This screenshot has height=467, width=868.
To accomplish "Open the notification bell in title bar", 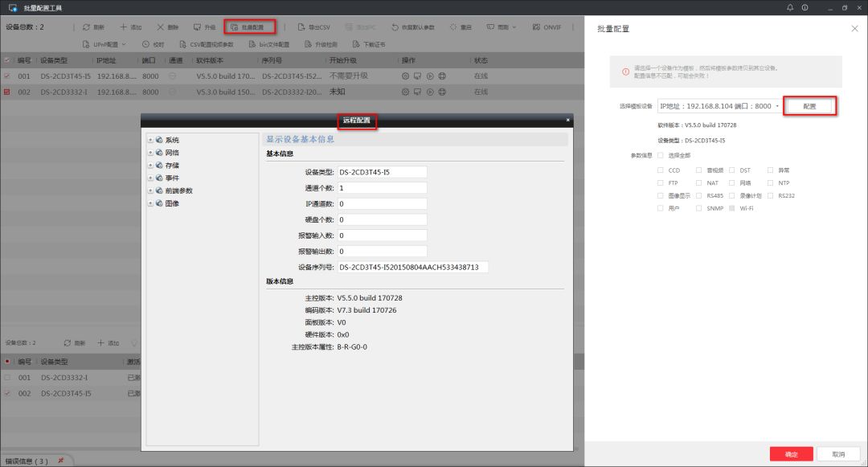I will [x=790, y=7].
